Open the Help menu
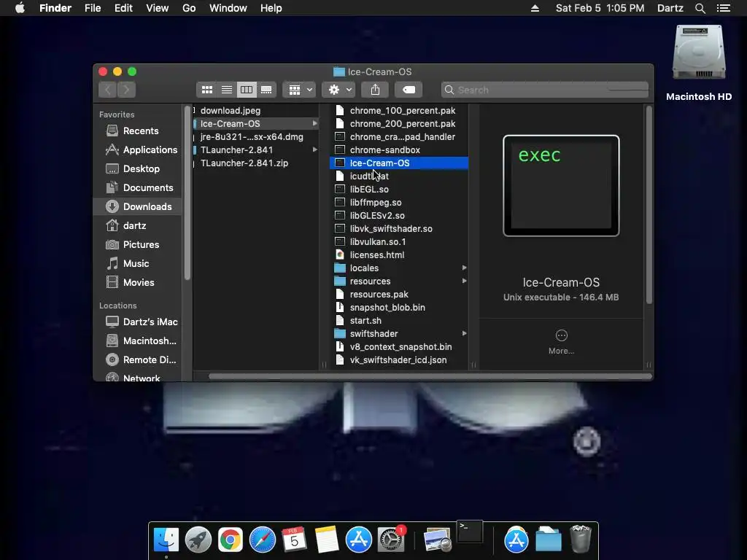 [271, 8]
